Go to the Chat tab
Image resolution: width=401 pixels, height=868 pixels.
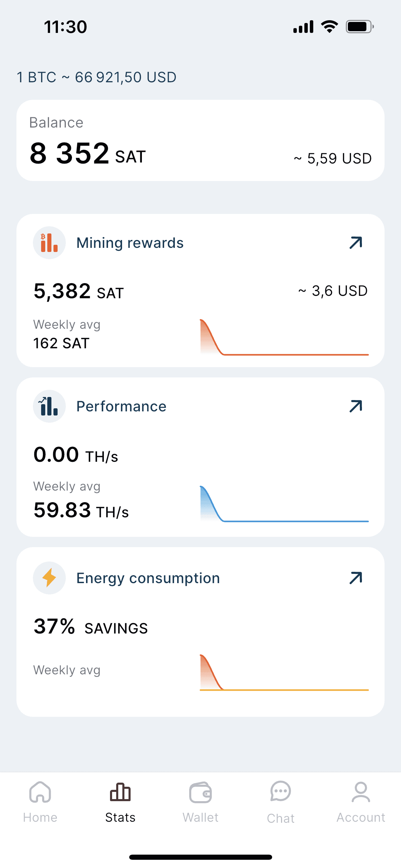[x=281, y=801]
